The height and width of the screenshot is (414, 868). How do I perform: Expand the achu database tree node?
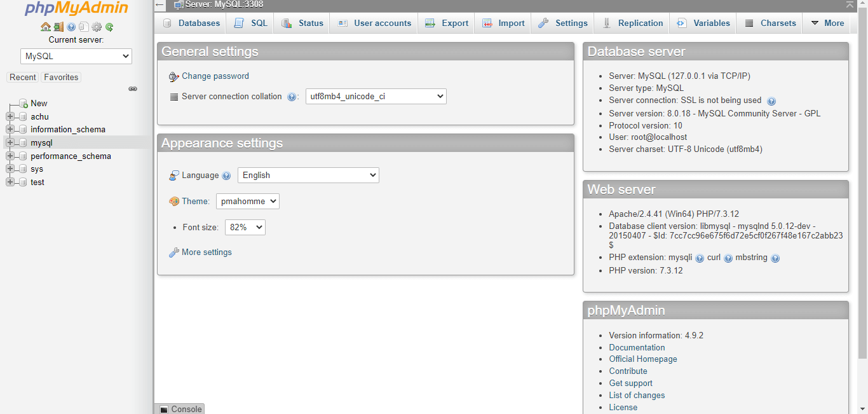click(10, 116)
